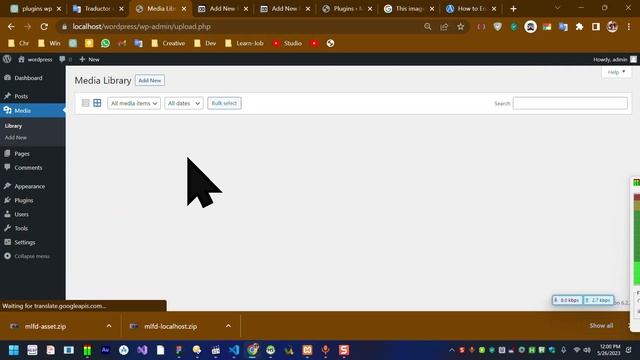Open the Media menu item
Image resolution: width=640 pixels, height=360 pixels.
point(32,111)
